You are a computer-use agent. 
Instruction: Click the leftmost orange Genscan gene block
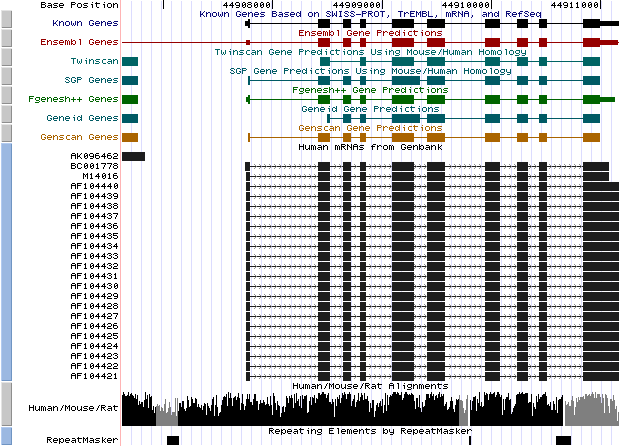pyautogui.click(x=130, y=137)
